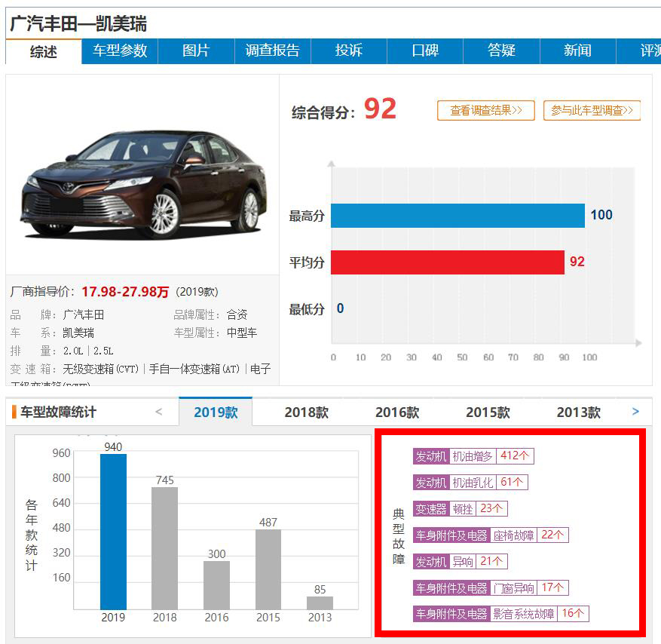Click the 手自一体变速箱(AT) gearbox text

[194, 369]
